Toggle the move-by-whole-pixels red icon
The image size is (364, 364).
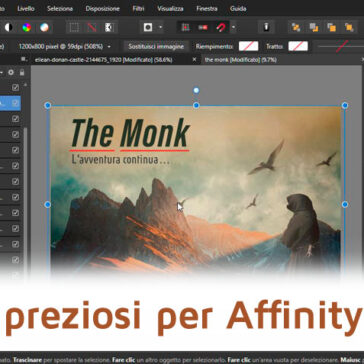pos(203,27)
